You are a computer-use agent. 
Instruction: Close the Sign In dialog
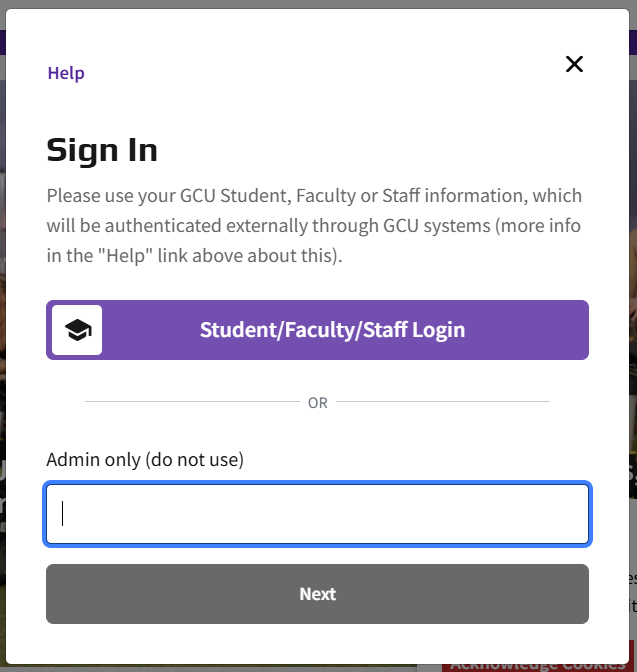[574, 64]
